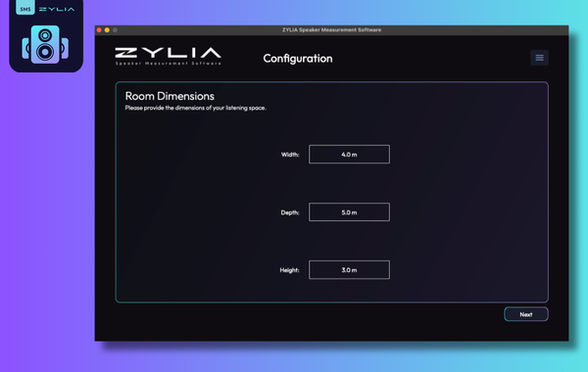This screenshot has height=372, width=588.
Task: Click the ZYLIA logo in app header
Action: coord(168,56)
